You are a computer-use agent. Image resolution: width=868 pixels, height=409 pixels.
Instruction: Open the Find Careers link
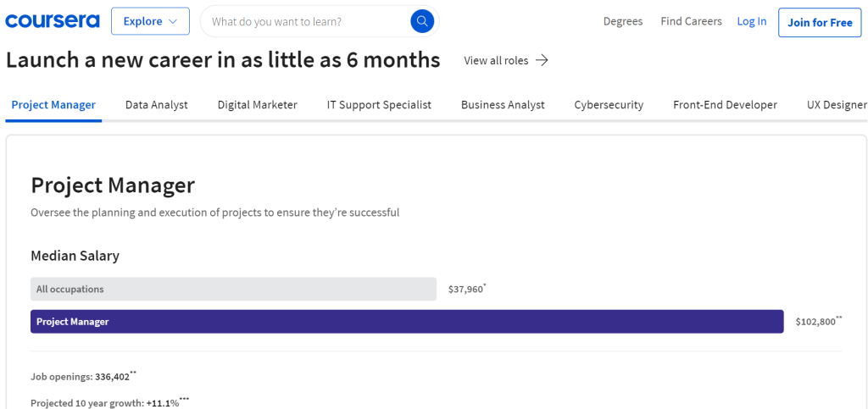pos(691,21)
